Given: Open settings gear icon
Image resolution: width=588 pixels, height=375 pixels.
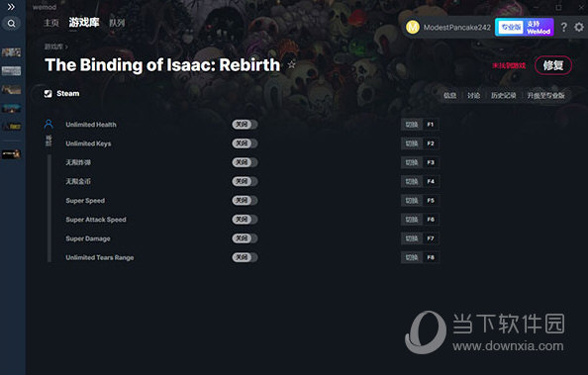Looking at the screenshot, I should [579, 27].
